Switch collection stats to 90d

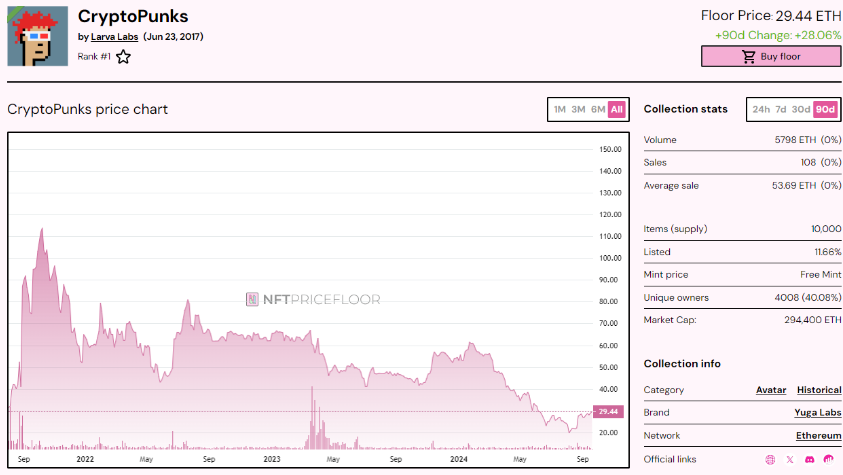tap(825, 110)
